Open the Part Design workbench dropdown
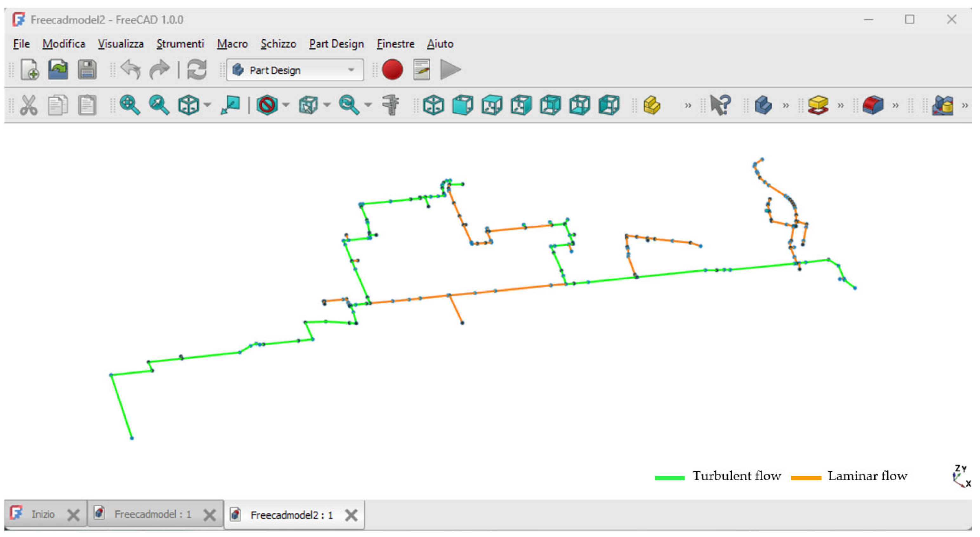 [295, 70]
